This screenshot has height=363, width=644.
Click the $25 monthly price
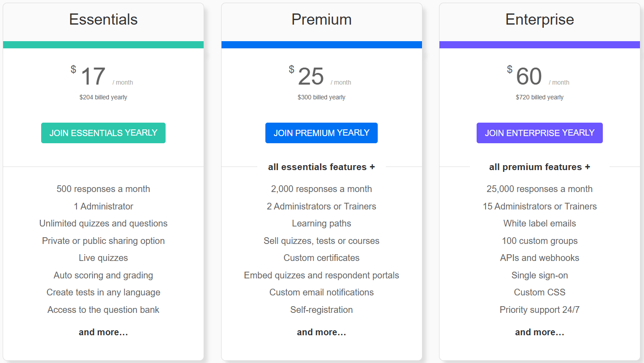coord(311,77)
